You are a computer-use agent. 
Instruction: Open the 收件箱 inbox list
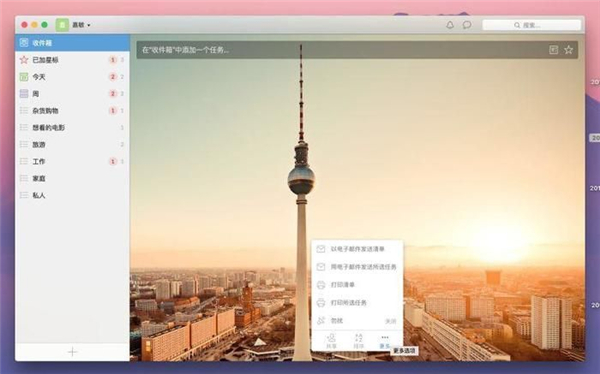click(72, 43)
